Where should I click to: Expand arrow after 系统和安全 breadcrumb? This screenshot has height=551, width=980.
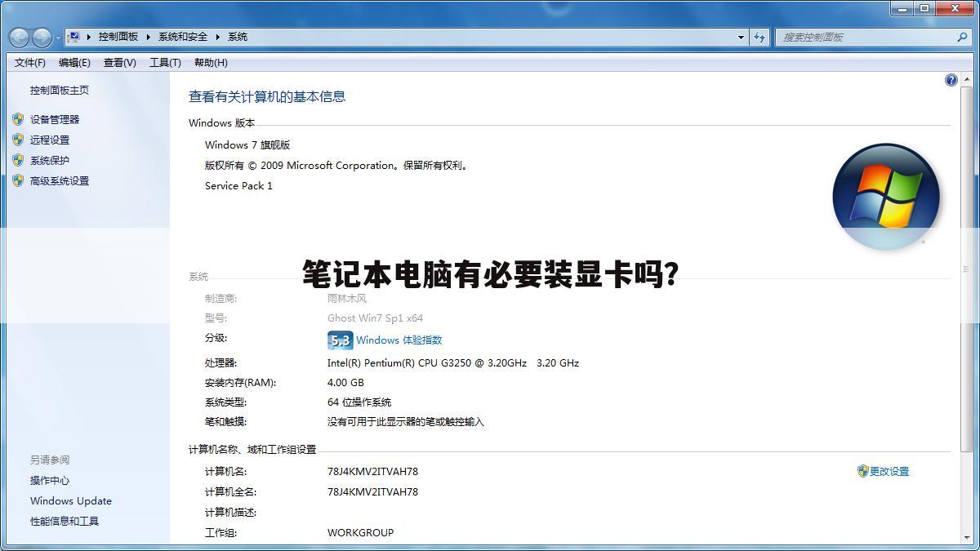(x=218, y=37)
